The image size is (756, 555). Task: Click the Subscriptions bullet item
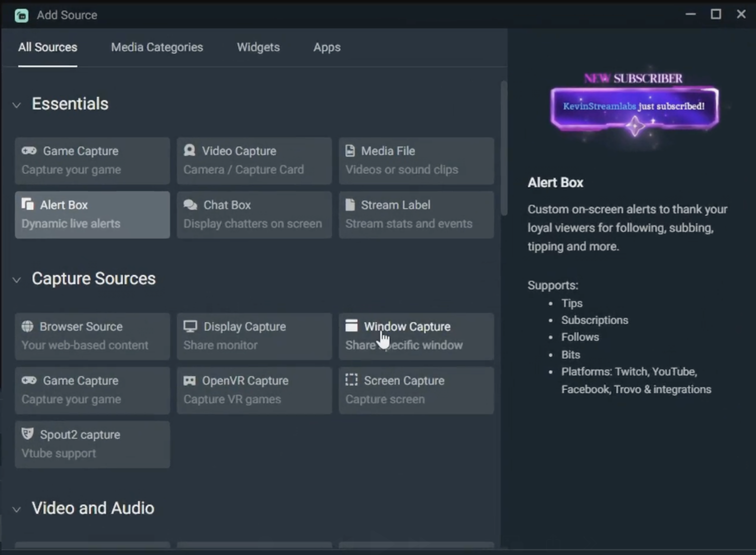[594, 320]
